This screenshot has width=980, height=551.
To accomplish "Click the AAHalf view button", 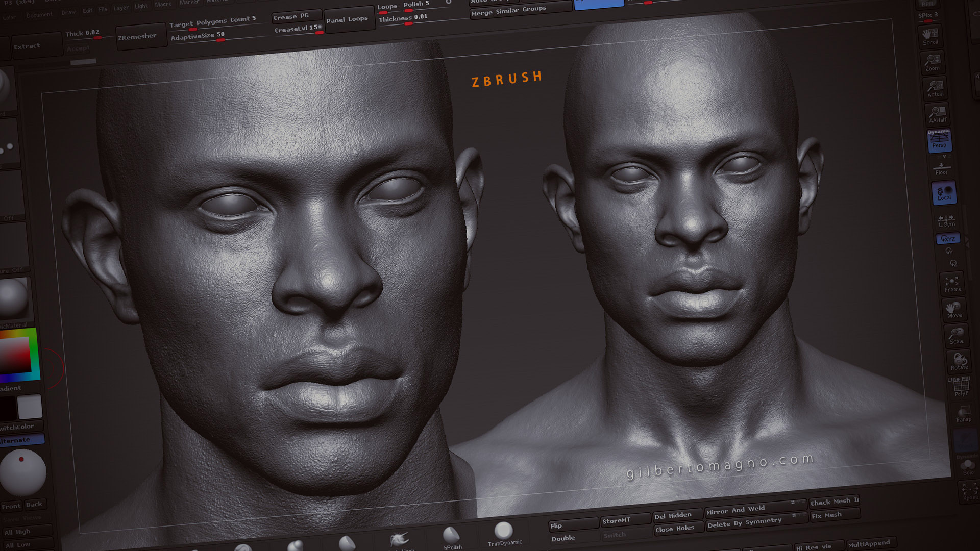I will tap(937, 114).
